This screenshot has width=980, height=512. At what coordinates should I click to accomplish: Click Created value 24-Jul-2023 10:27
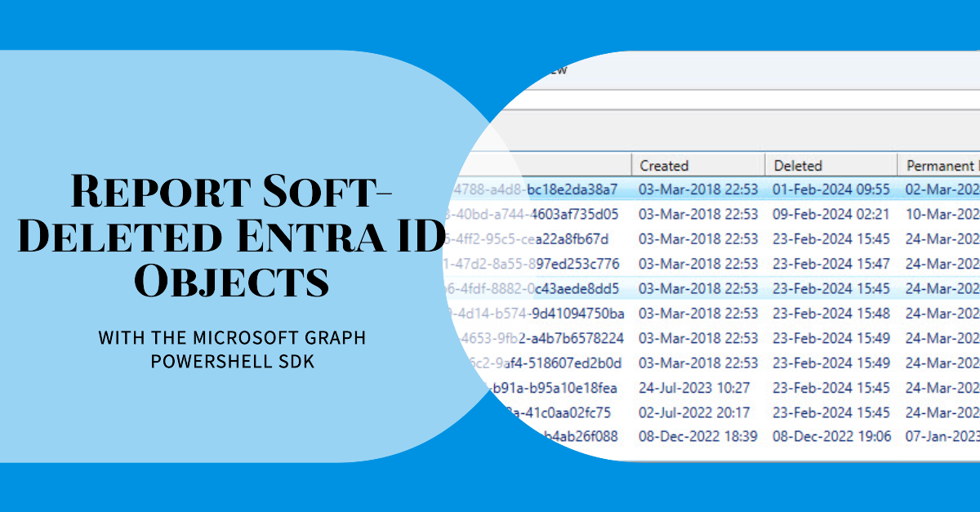click(x=694, y=388)
